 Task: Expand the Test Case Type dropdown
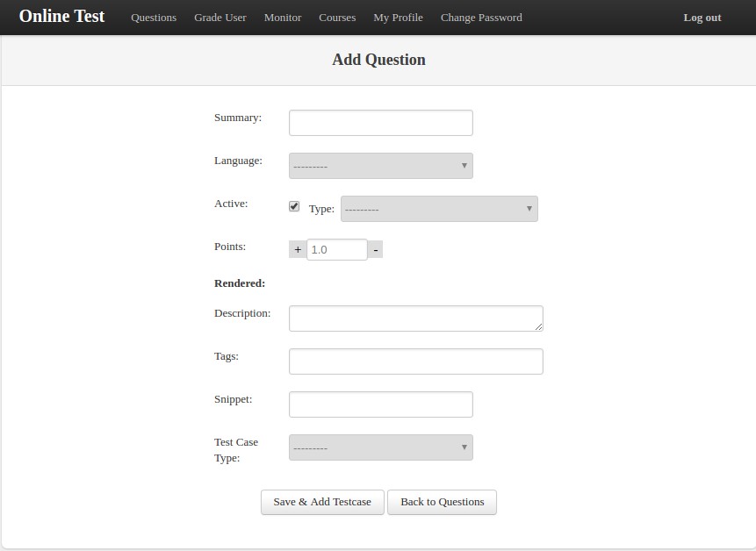click(381, 447)
